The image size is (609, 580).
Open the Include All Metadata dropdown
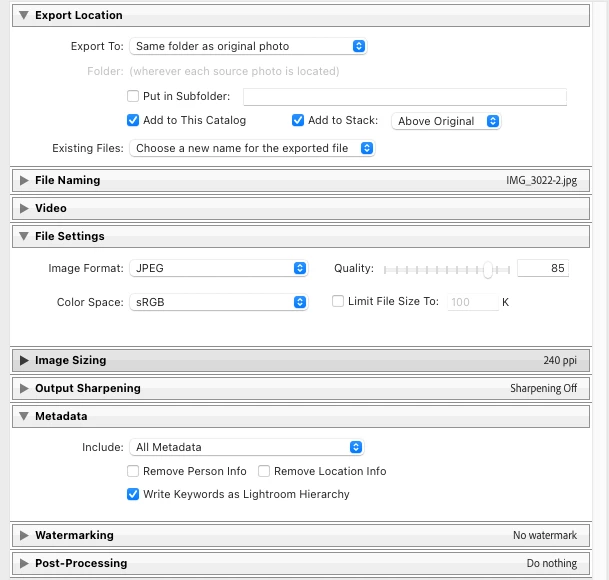pos(247,447)
